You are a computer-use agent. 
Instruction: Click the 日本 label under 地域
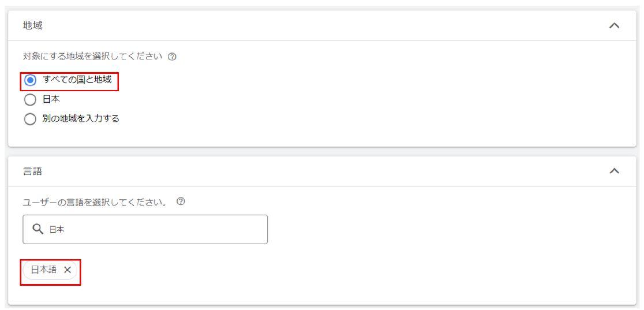pyautogui.click(x=51, y=99)
